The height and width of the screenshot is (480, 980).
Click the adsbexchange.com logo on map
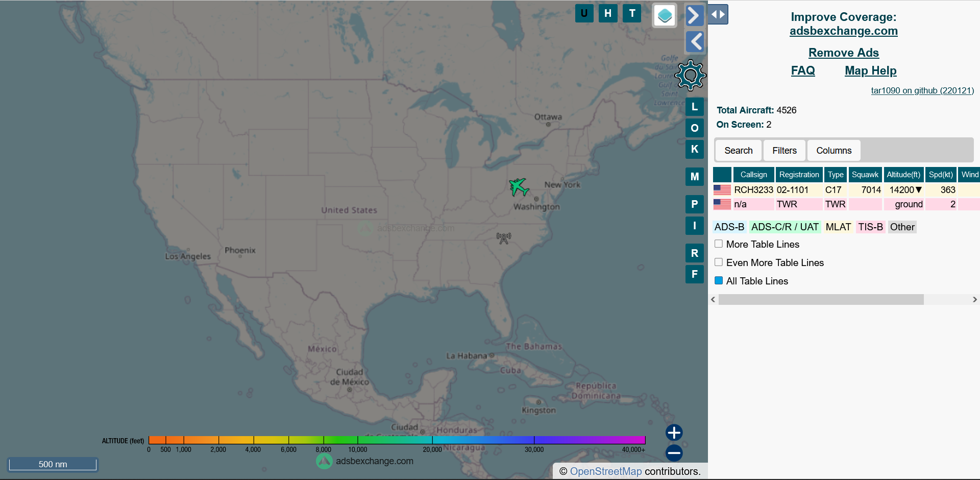[x=365, y=461]
